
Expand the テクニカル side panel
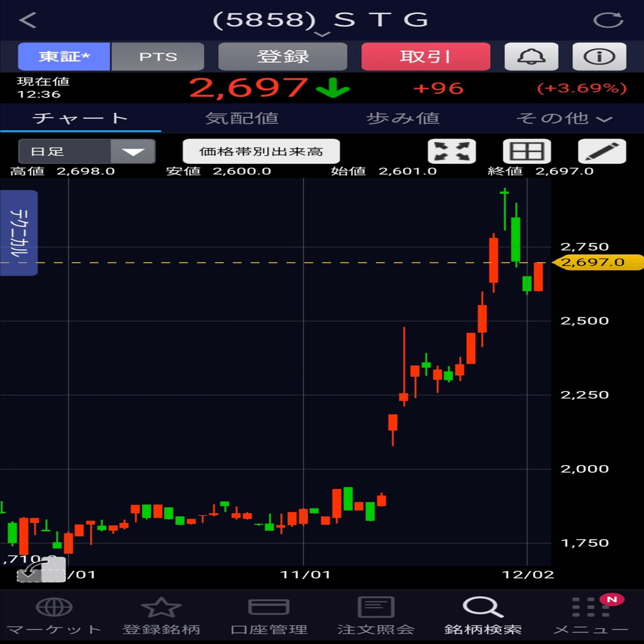point(19,233)
